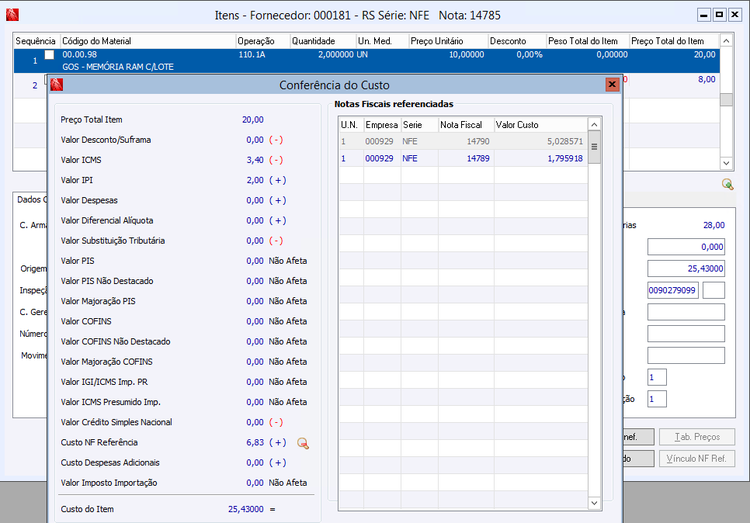Click small empty field next to 0090279099
750x523 pixels.
point(714,290)
